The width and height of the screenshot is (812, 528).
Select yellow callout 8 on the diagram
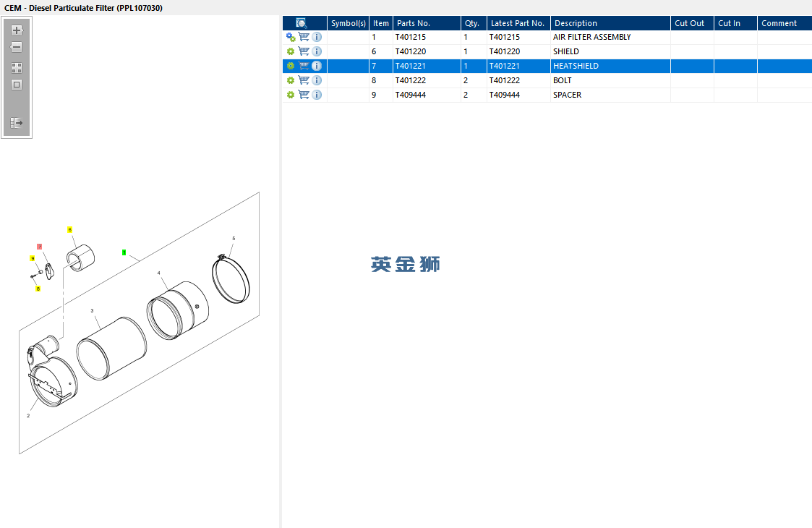38,289
